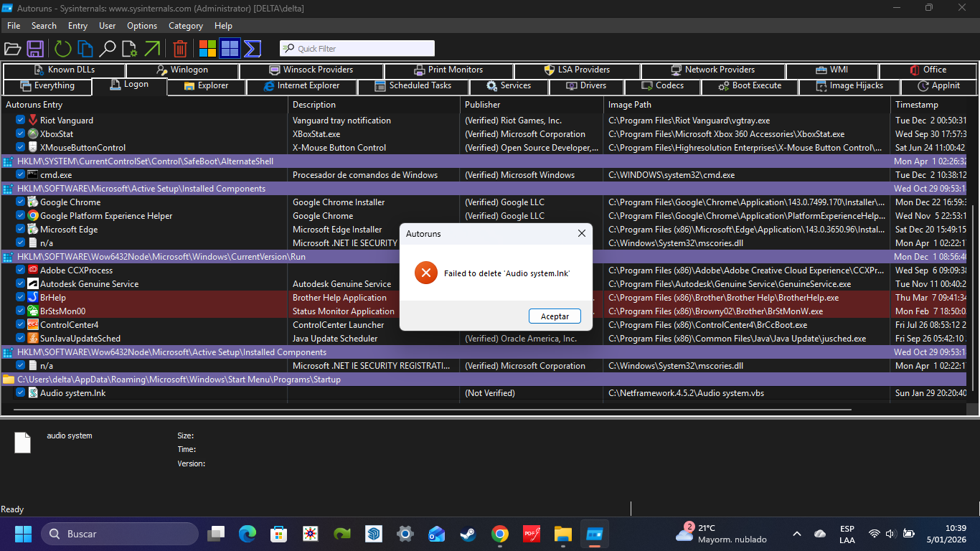
Task: Open Task View from the taskbar
Action: tap(216, 534)
